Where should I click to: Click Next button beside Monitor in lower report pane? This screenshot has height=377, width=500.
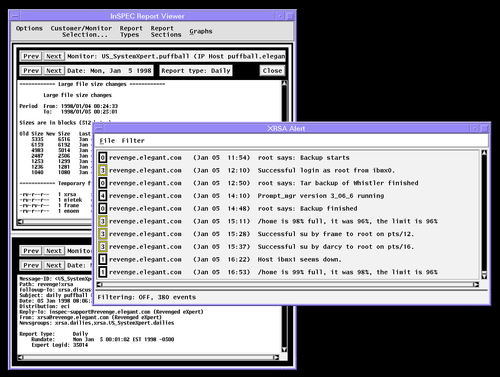[54, 251]
